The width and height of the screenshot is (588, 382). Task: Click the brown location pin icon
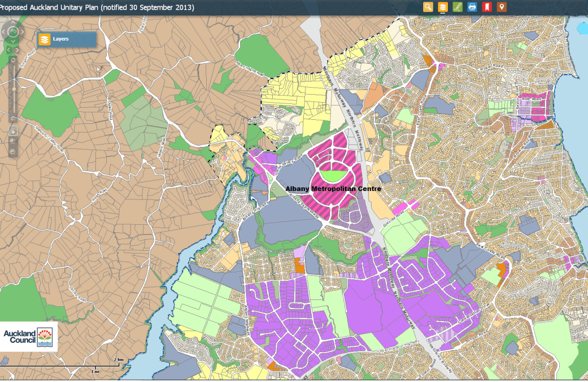(502, 7)
